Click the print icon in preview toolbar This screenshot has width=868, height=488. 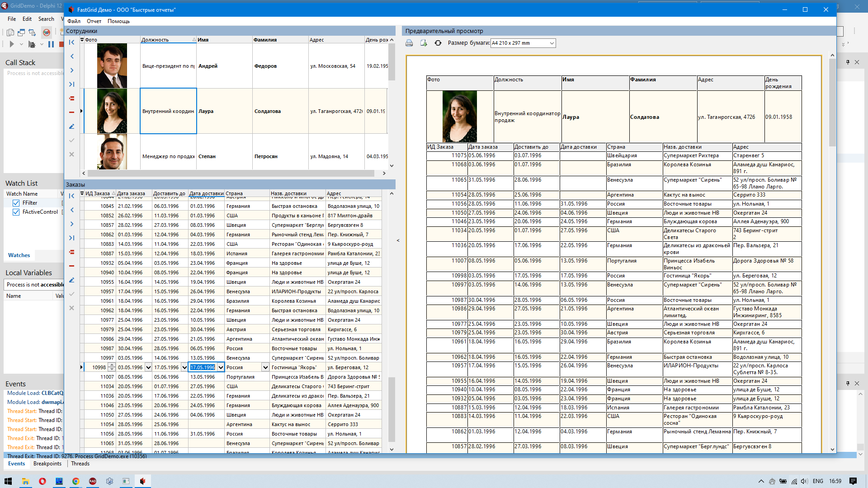click(x=409, y=43)
